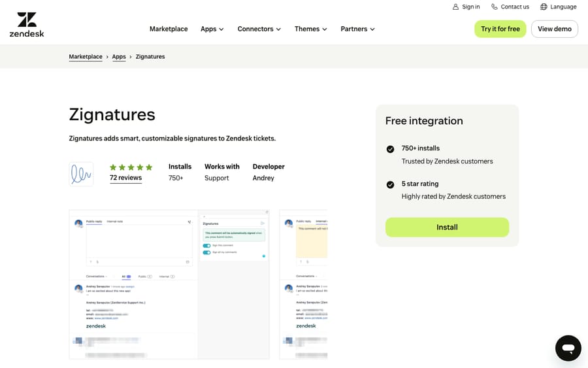
Task: Click the Contact us link
Action: 510,7
